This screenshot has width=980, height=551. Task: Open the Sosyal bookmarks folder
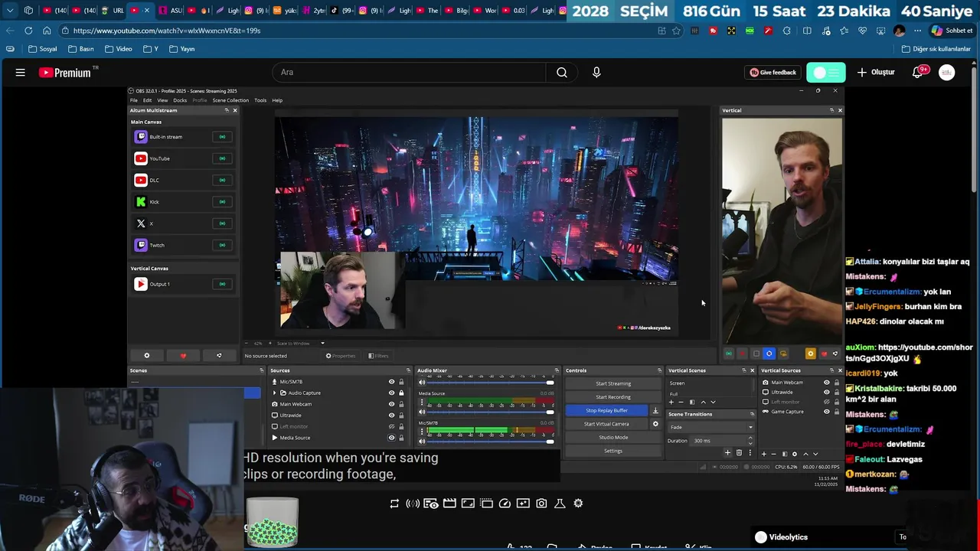coord(43,49)
